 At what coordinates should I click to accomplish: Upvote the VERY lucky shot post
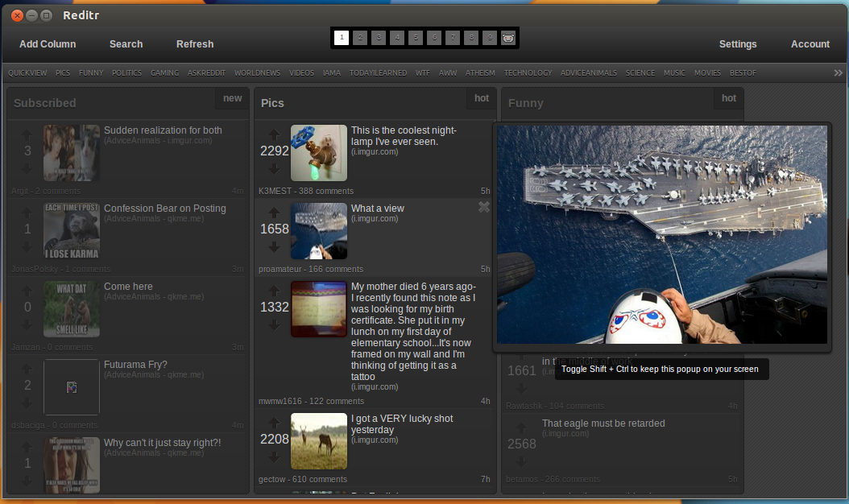[274, 423]
